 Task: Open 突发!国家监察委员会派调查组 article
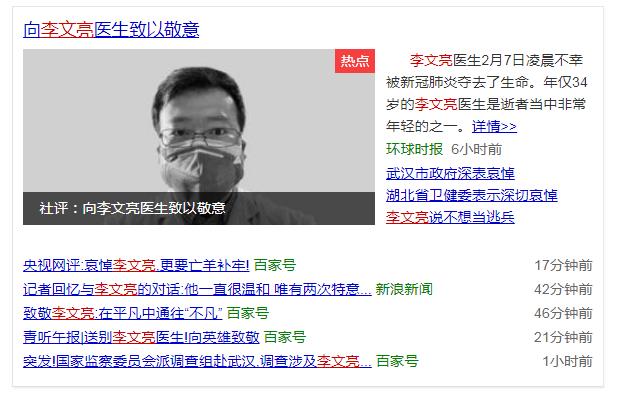click(197, 361)
